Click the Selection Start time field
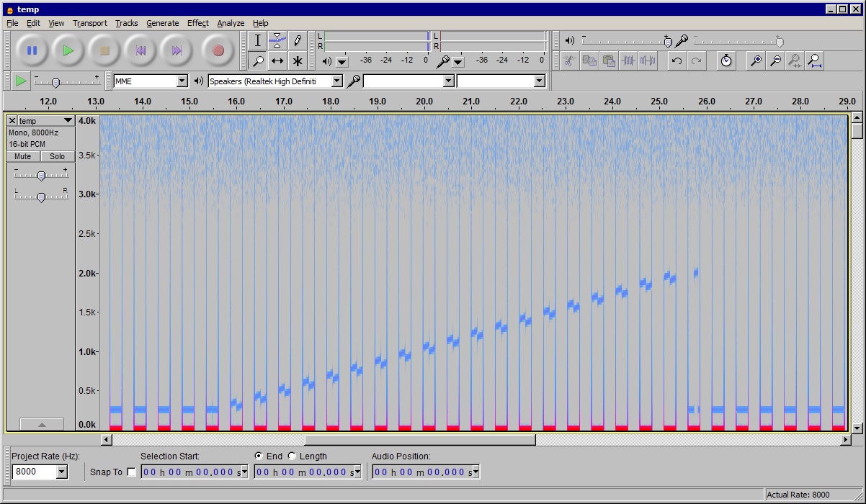This screenshot has width=866, height=504. [x=195, y=472]
